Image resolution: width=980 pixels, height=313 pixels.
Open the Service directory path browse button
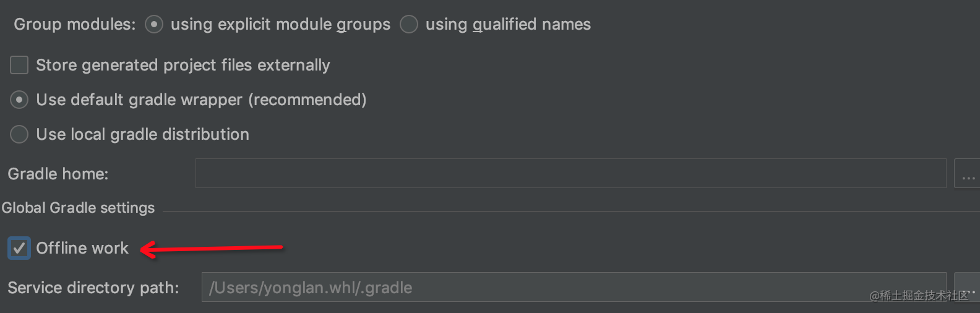click(967, 287)
